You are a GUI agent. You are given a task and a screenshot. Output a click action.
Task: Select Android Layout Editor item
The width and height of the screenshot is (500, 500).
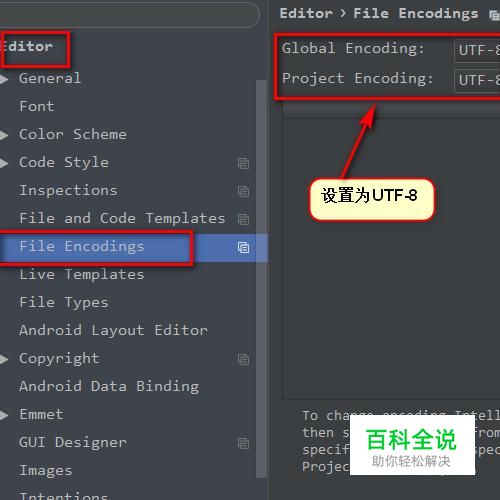coord(113,331)
